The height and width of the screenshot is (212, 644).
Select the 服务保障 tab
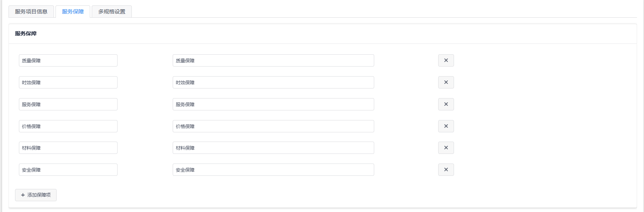point(73,12)
